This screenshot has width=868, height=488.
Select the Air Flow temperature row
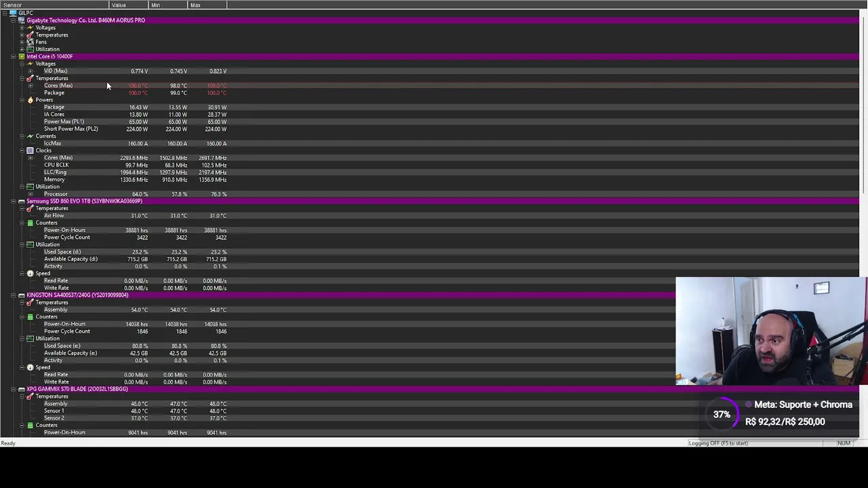(54, 216)
